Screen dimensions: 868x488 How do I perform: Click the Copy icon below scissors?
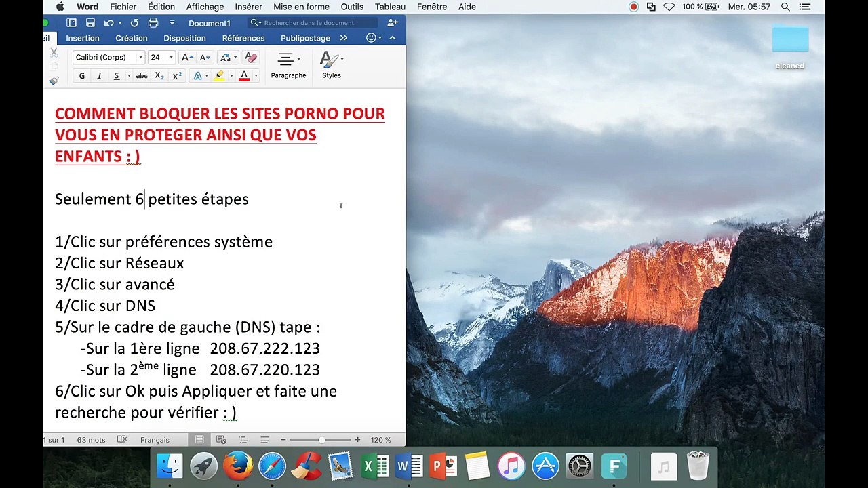pos(54,66)
